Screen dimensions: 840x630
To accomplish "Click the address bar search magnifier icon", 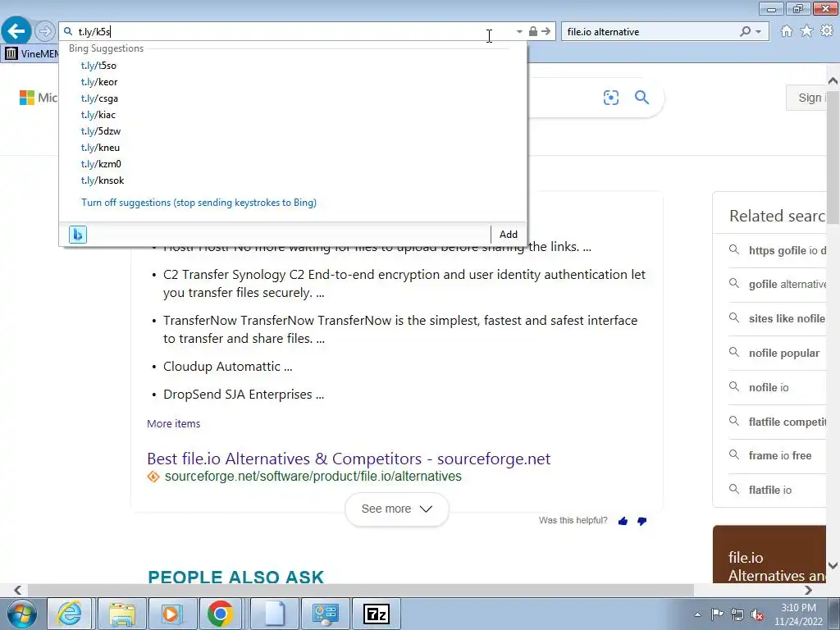I will [x=68, y=32].
